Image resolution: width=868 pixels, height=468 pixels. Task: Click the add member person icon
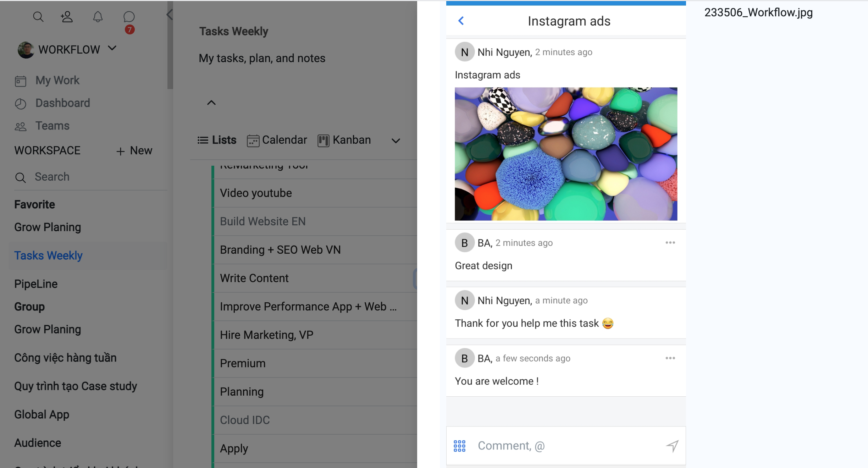(67, 16)
